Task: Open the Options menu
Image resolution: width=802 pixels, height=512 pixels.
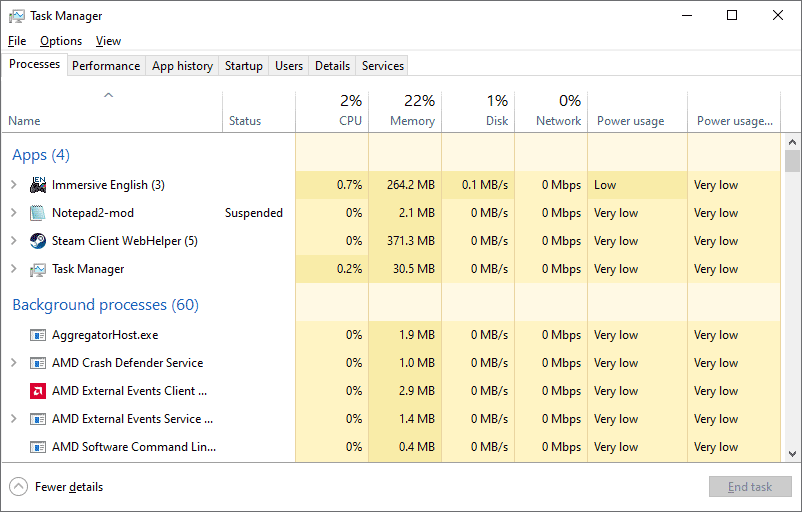Action: 61,41
